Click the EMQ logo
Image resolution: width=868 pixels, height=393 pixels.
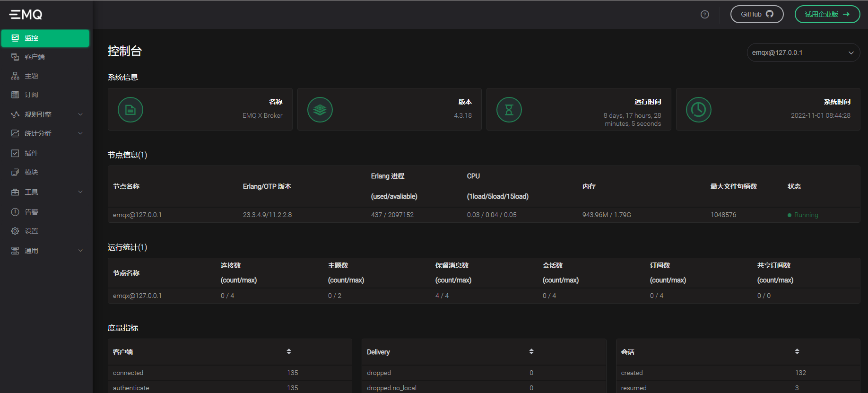tap(26, 15)
